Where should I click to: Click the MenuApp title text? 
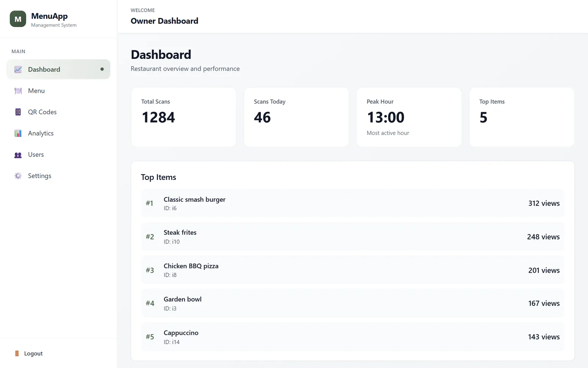[x=50, y=16]
